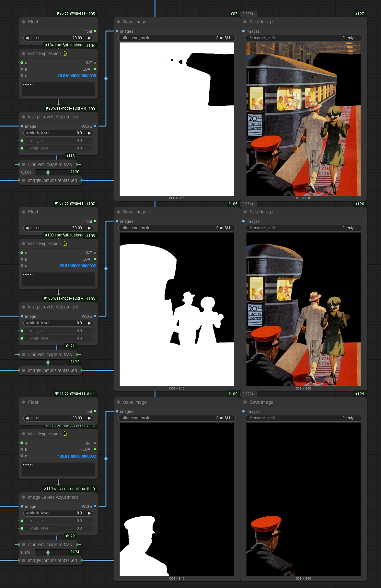Image resolution: width=381 pixels, height=588 pixels.
Task: Expand ImageCompositeMasked node #123 via its title dot
Action: [24, 370]
